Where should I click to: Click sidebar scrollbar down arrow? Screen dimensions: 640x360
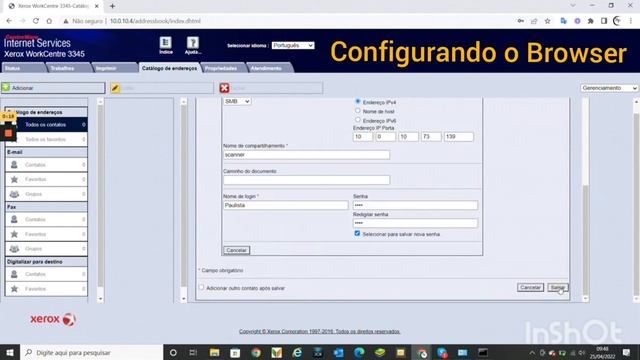click(x=100, y=299)
